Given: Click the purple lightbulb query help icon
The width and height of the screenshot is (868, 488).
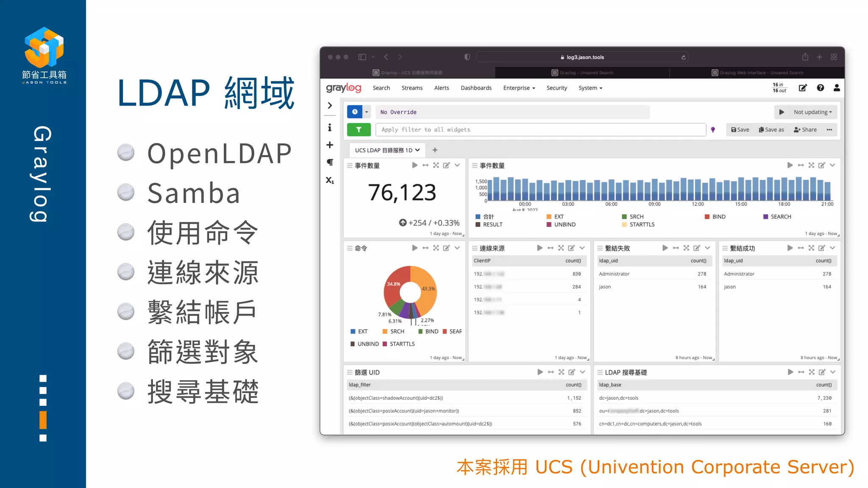Looking at the screenshot, I should tap(713, 130).
